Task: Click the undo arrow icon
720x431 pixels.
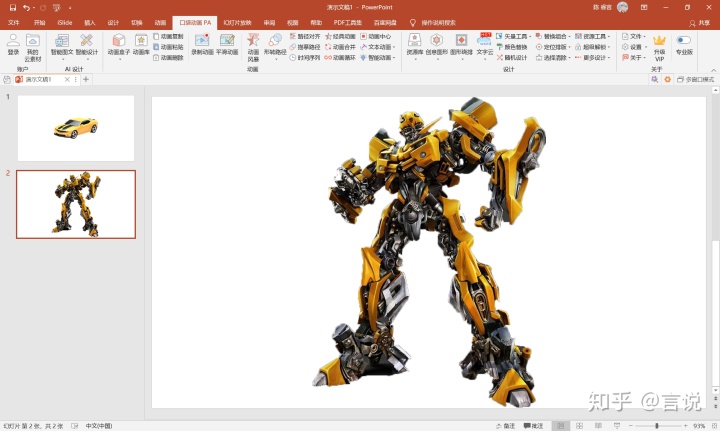Action: tap(26, 8)
